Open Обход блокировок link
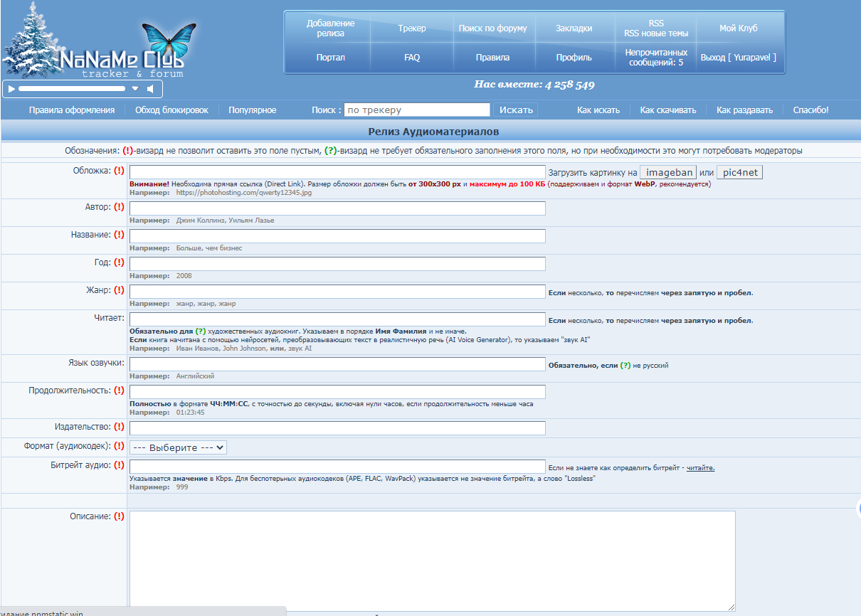861x616 pixels. tap(172, 110)
